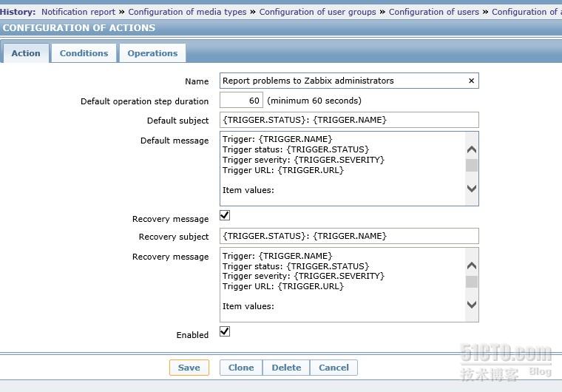Click scrollbar thumb in Default message box
The width and height of the screenshot is (562, 392).
[x=472, y=166]
